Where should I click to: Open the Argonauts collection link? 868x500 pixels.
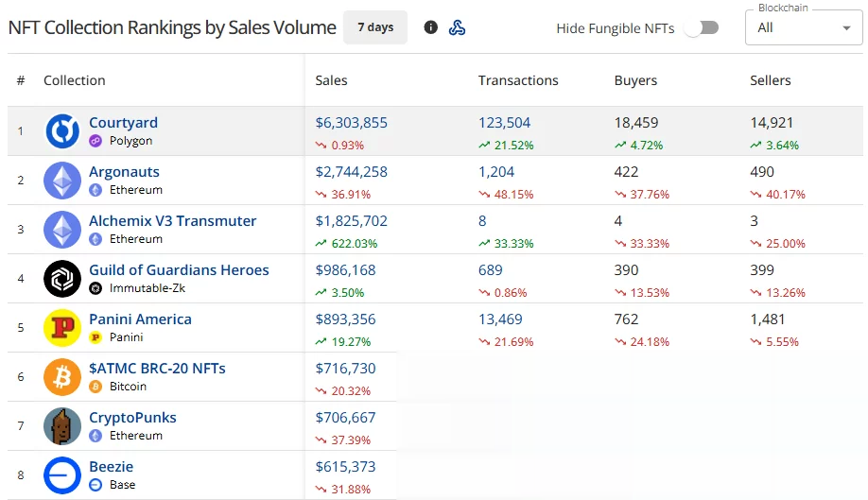coord(124,171)
